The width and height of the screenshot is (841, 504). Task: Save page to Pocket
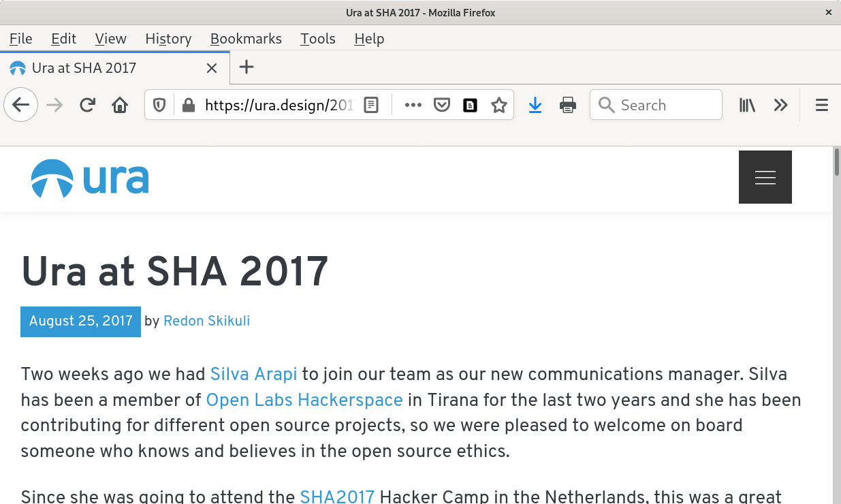coord(442,105)
